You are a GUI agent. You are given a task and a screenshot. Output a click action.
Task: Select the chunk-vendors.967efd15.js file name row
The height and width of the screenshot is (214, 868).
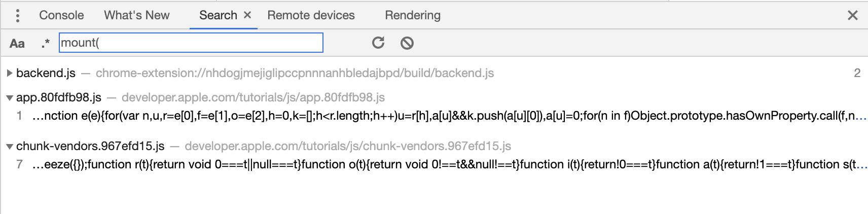click(x=90, y=147)
